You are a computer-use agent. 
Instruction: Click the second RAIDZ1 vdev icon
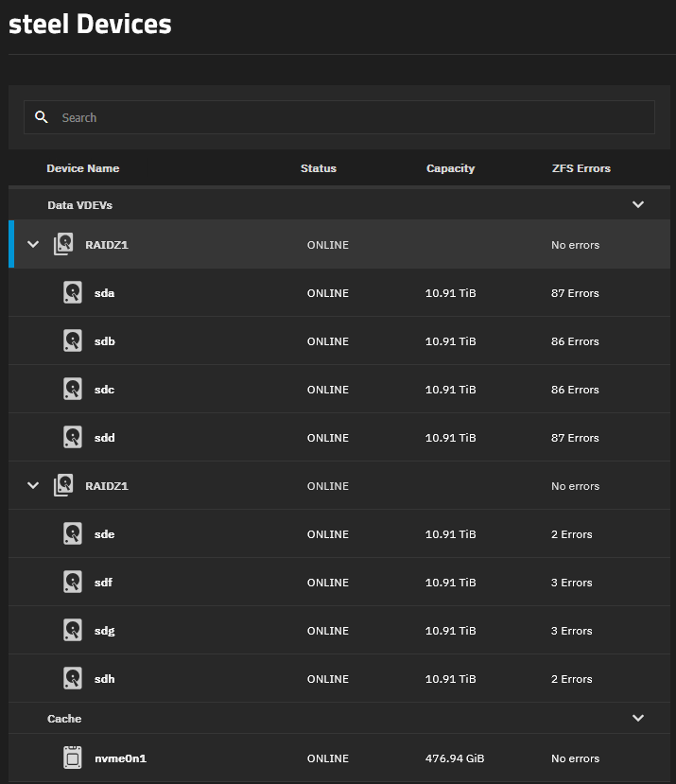(x=63, y=486)
